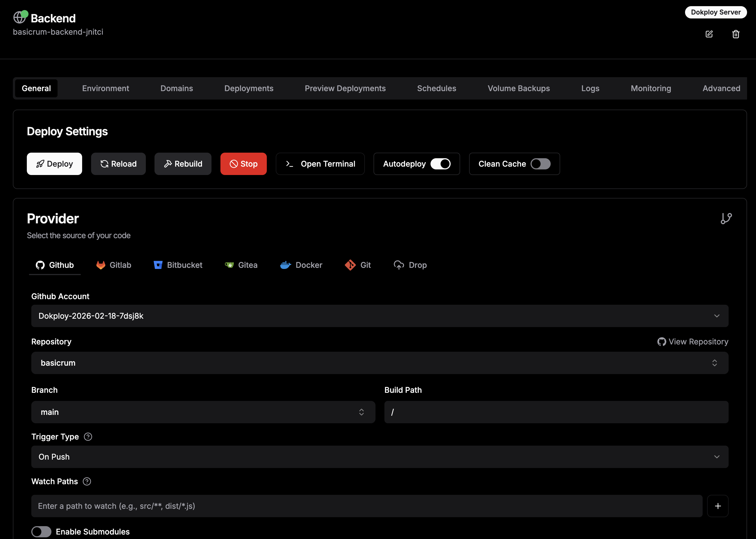Click the edit application pencil icon
Screen dimensions: 756x539
(x=709, y=34)
